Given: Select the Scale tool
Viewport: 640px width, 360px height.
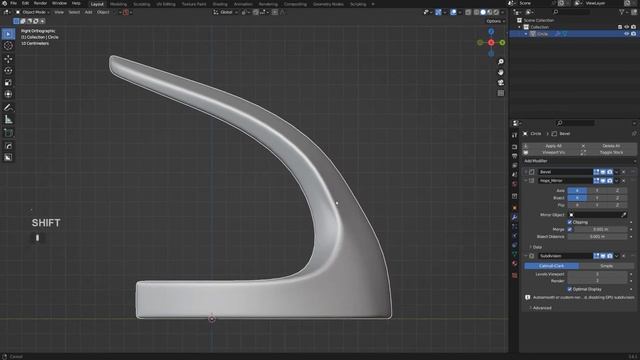Looking at the screenshot, I should coord(8,82).
